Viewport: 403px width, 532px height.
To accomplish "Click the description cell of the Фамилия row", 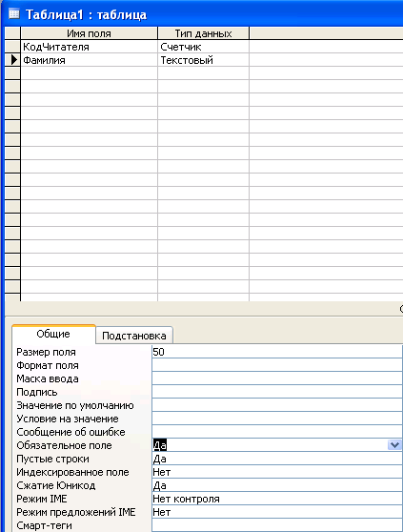I will [x=326, y=60].
